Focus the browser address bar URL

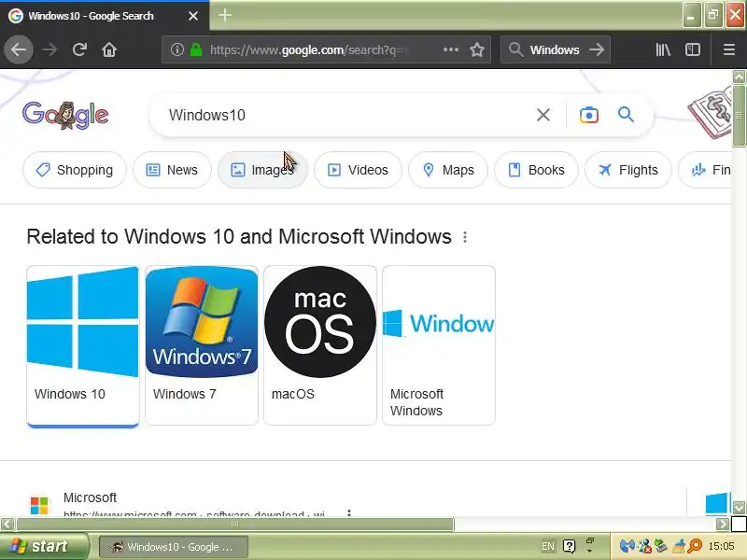tap(310, 49)
